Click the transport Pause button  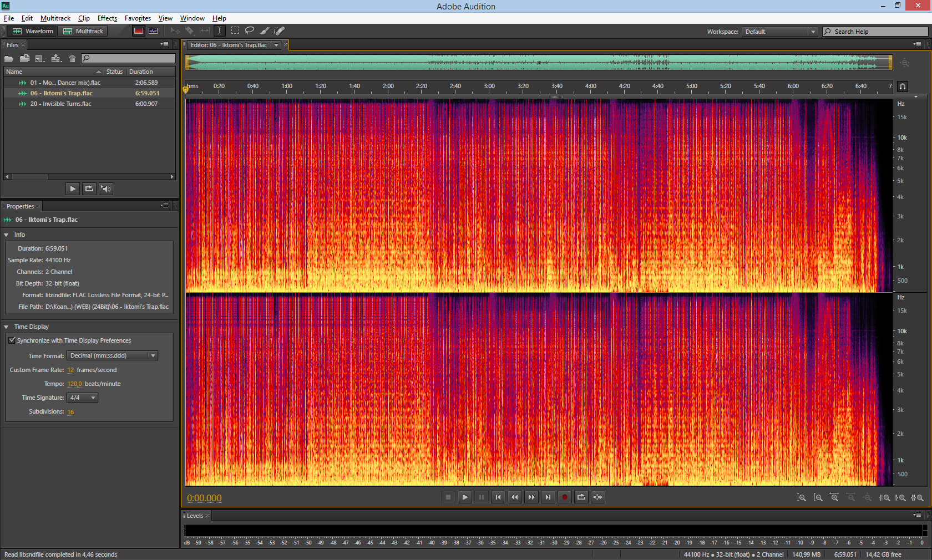pos(482,497)
